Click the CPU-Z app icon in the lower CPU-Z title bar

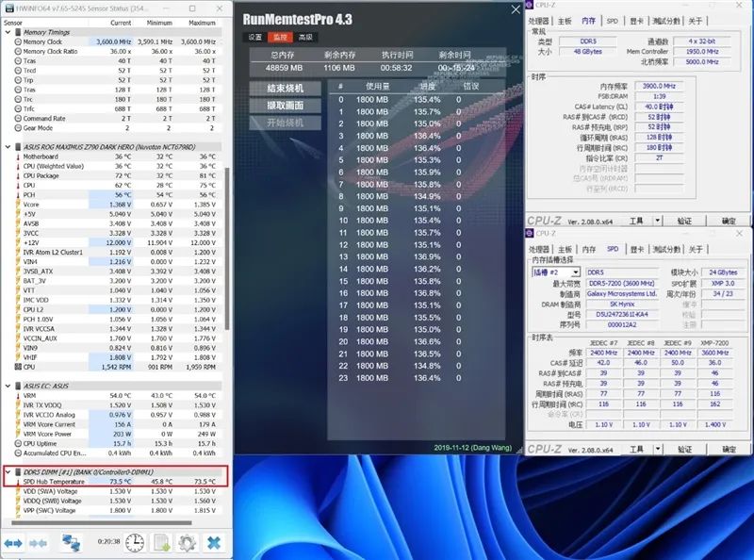[530, 234]
